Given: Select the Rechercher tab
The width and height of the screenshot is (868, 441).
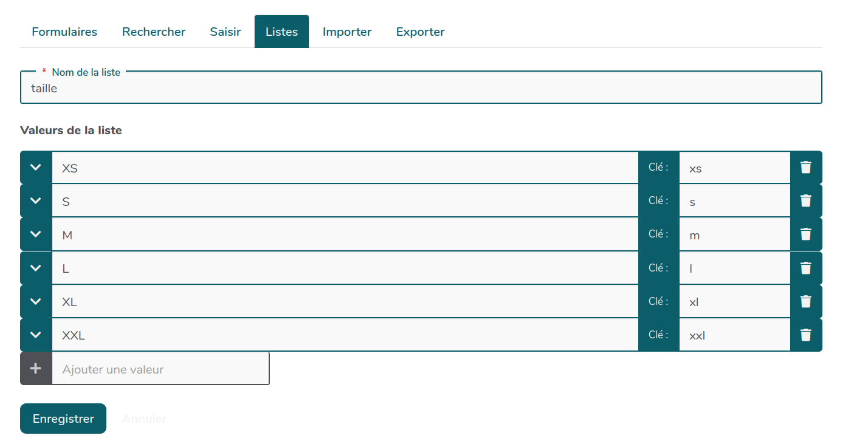Looking at the screenshot, I should pyautogui.click(x=154, y=32).
